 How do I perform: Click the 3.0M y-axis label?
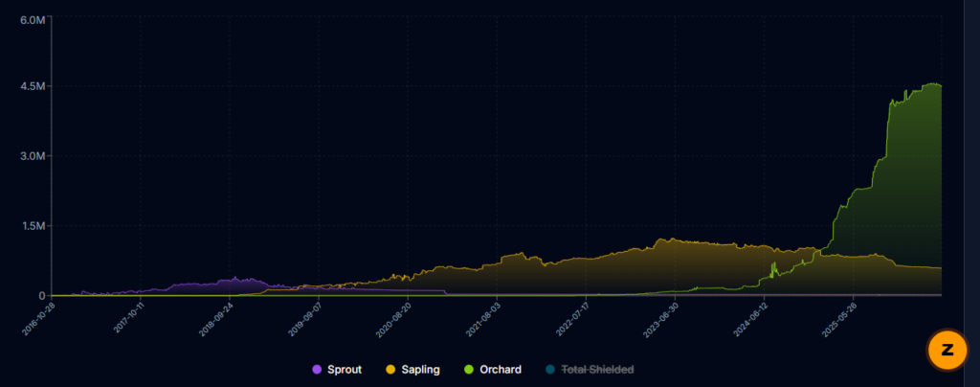click(x=33, y=156)
